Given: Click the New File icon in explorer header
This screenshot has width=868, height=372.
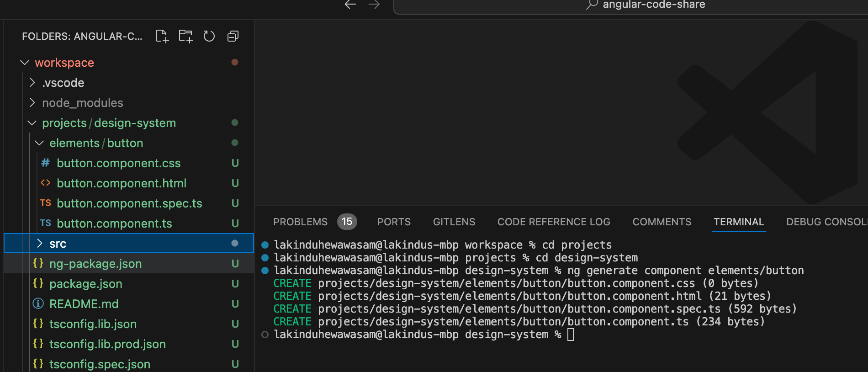Looking at the screenshot, I should point(162,36).
